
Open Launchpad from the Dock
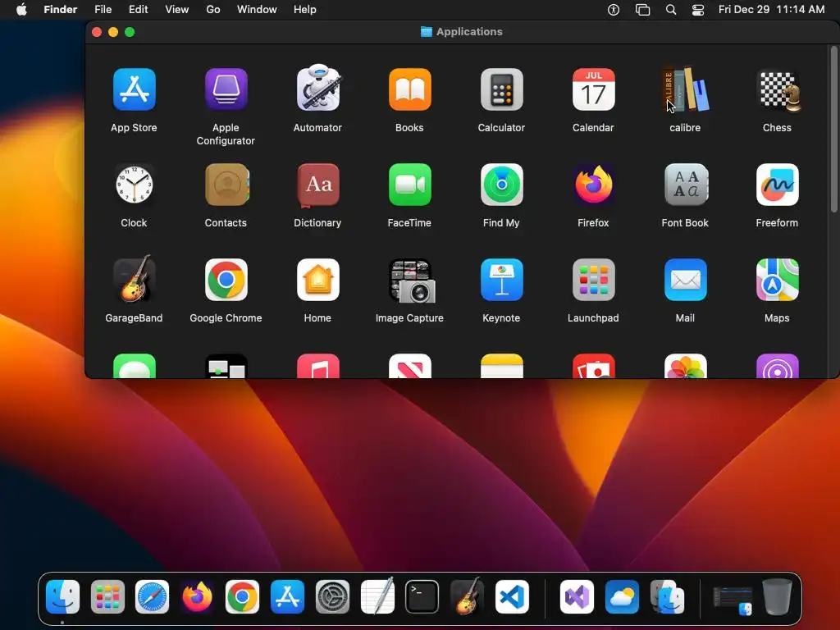107,596
